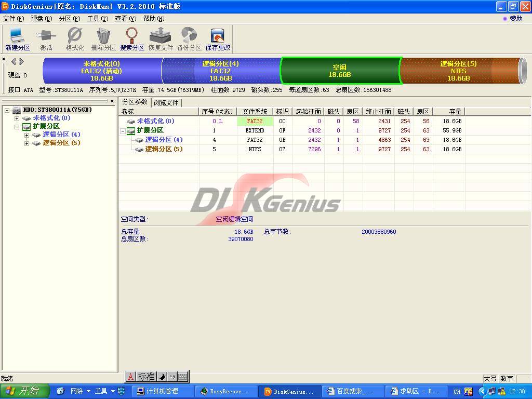Close the disk map bar panel
532x399 pixels.
tap(4, 59)
